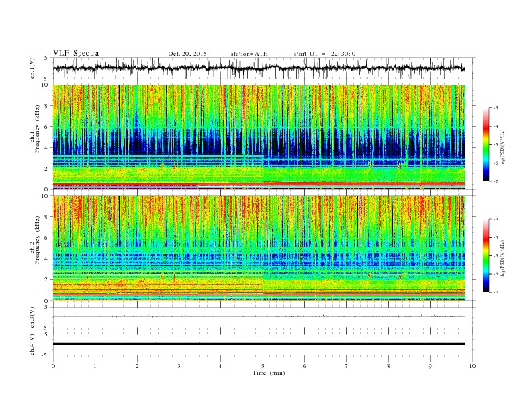The width and height of the screenshot is (532, 411).
Task: Click the "station=ATH" header label
Action: coord(249,54)
